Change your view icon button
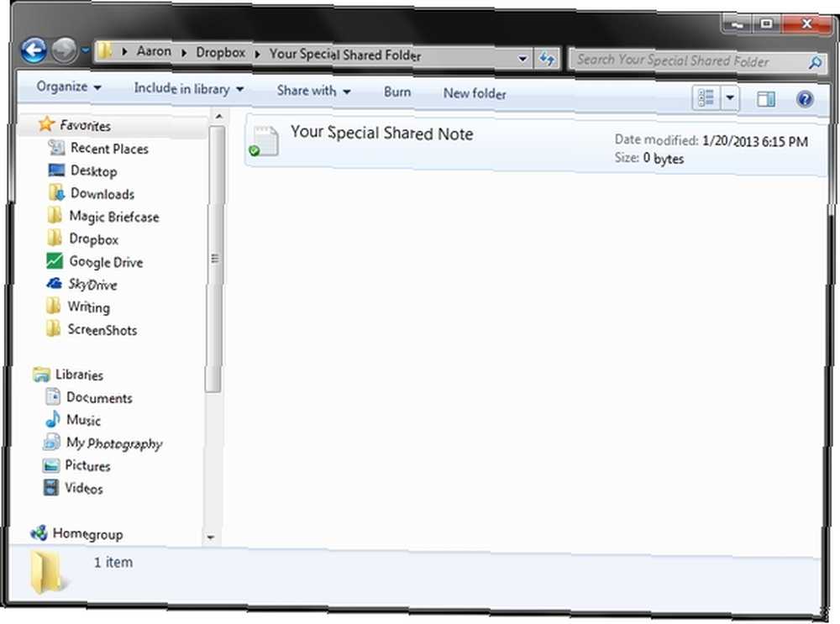This screenshot has height=624, width=840. point(706,98)
